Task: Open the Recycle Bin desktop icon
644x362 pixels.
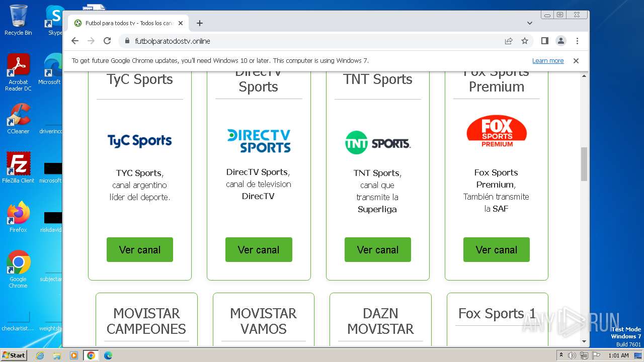Action: tap(18, 20)
